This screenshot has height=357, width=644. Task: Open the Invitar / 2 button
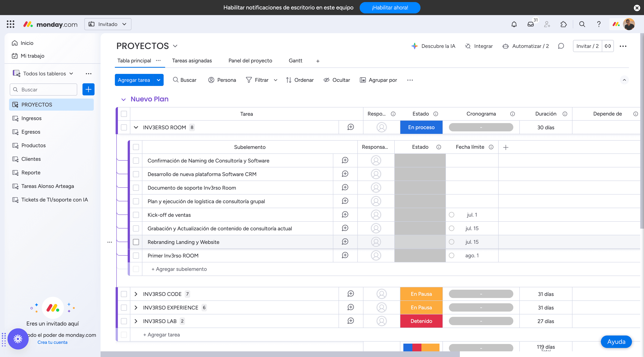[587, 46]
